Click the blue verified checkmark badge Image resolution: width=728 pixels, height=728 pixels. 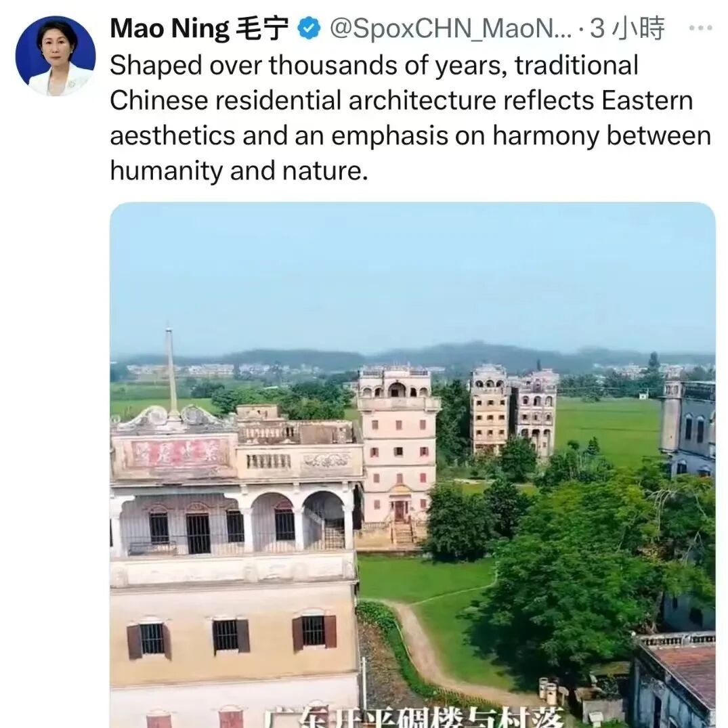309,29
